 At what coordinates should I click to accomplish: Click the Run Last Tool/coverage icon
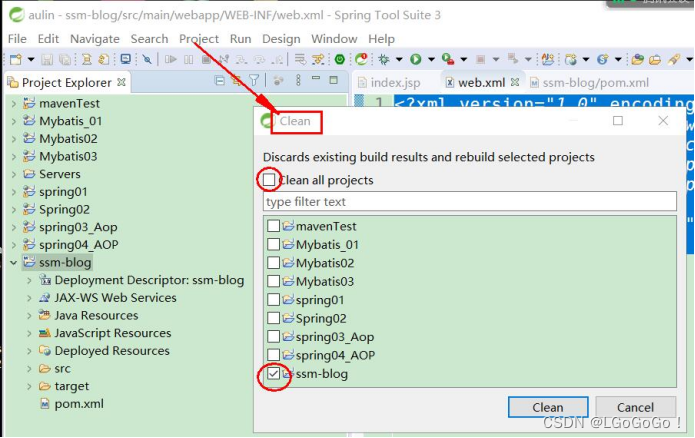(448, 59)
